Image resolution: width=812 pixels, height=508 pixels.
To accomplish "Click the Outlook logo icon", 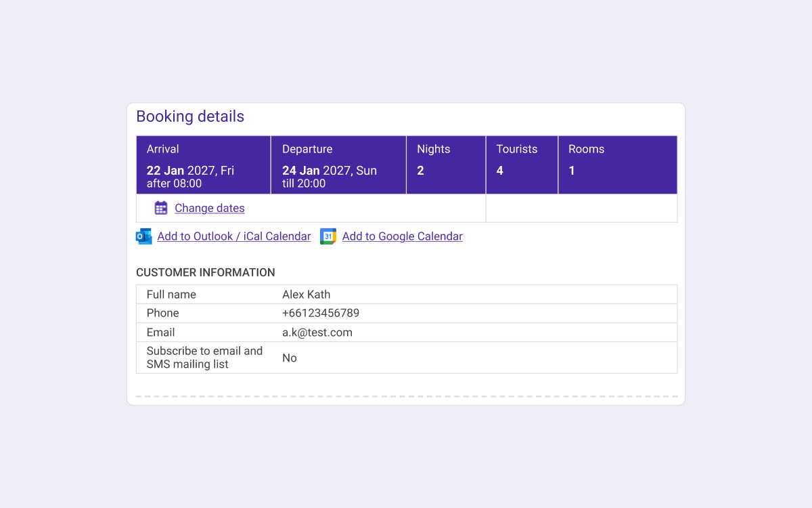I will (x=144, y=236).
